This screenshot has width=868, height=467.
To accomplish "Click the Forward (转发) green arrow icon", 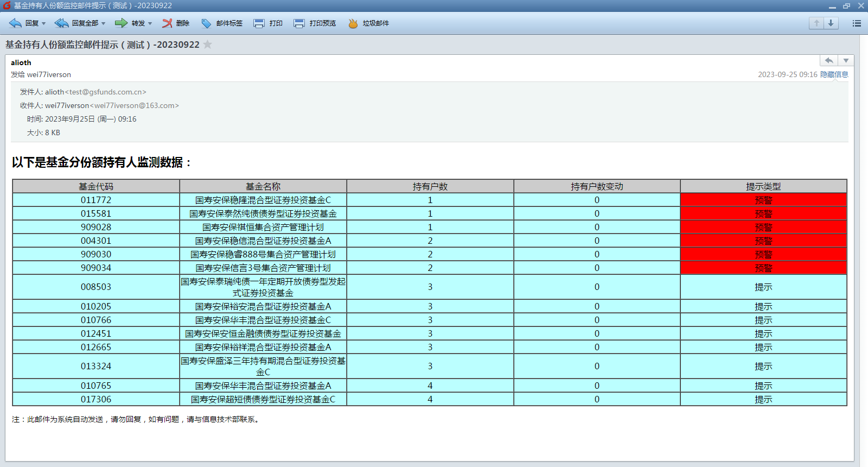I will click(x=122, y=23).
